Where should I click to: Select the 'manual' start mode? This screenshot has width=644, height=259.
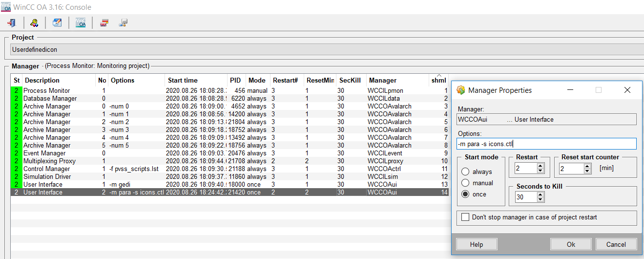[466, 183]
